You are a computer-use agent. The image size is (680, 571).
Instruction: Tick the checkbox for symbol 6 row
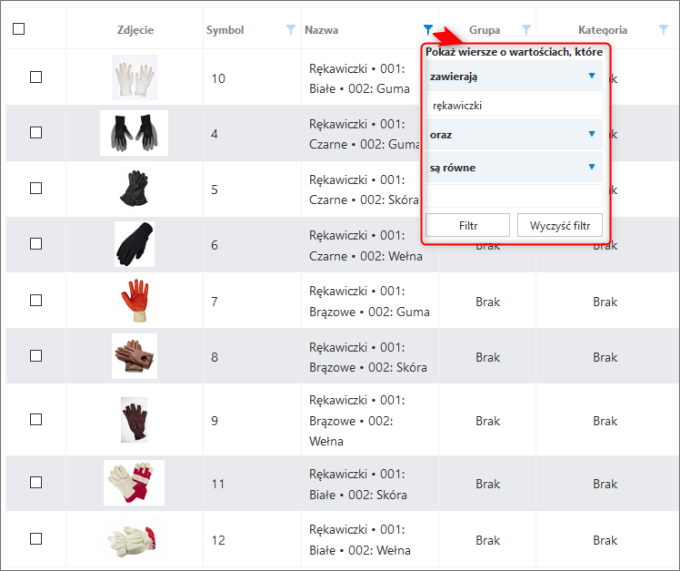36,244
